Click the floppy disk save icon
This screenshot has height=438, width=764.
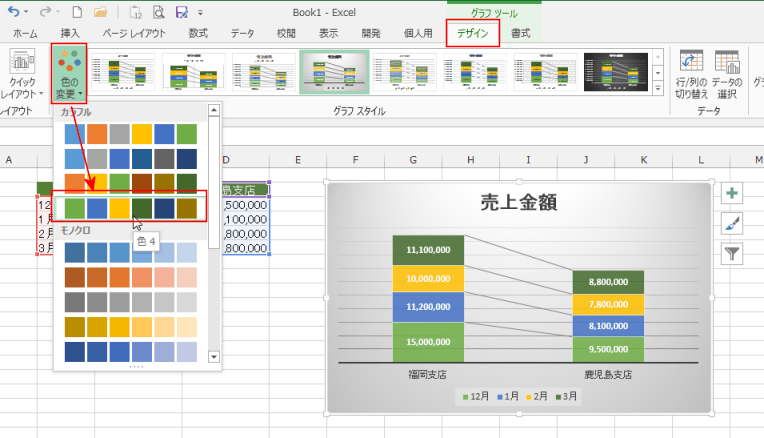pos(182,13)
